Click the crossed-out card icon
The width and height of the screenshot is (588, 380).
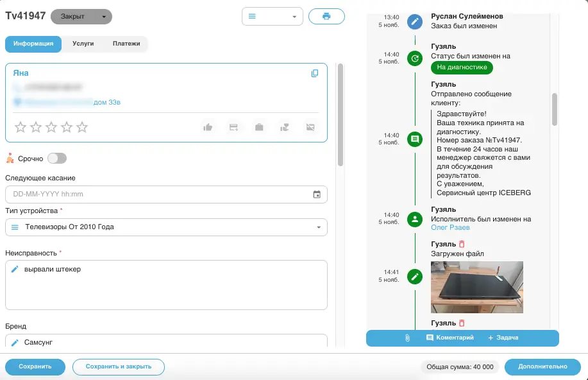pos(311,127)
